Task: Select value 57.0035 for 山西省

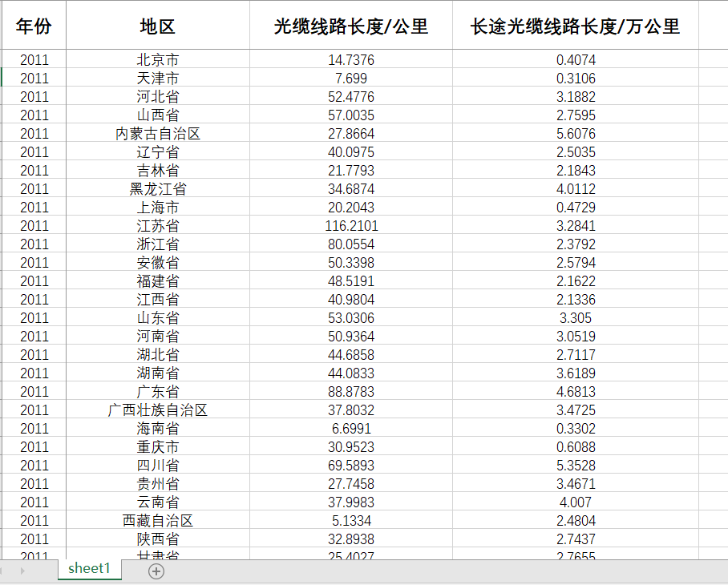Action: pyautogui.click(x=351, y=115)
